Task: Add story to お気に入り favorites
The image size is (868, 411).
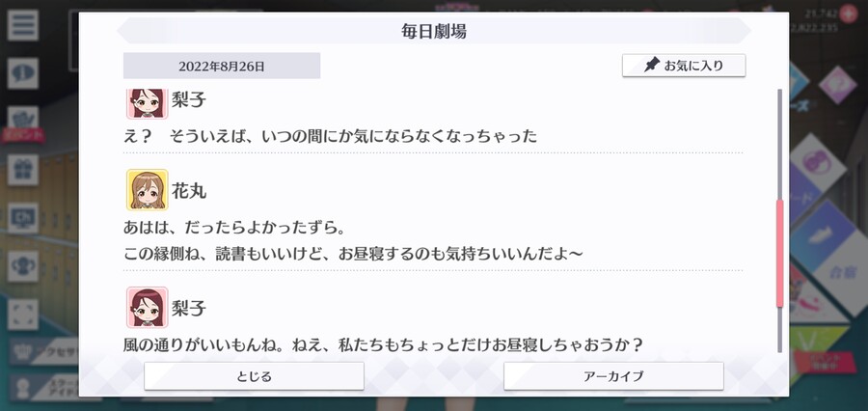Action: point(684,66)
